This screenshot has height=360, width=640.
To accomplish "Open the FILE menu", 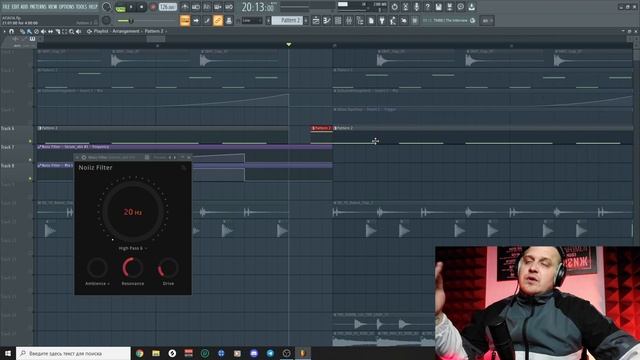I will click(6, 7).
